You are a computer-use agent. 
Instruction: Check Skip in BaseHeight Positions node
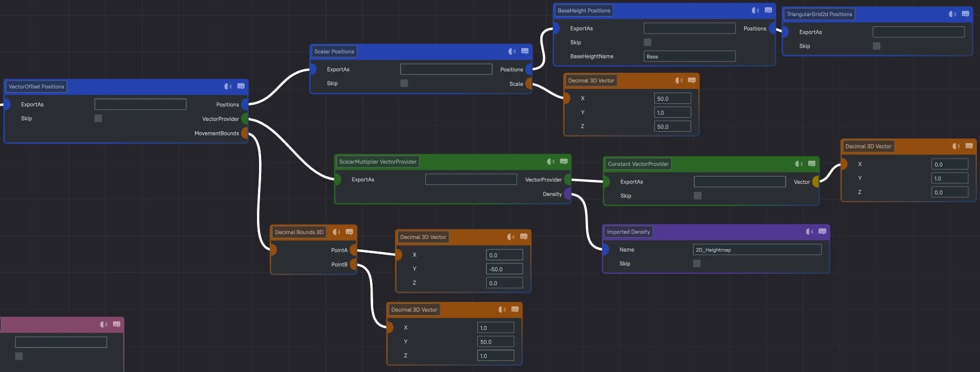648,42
